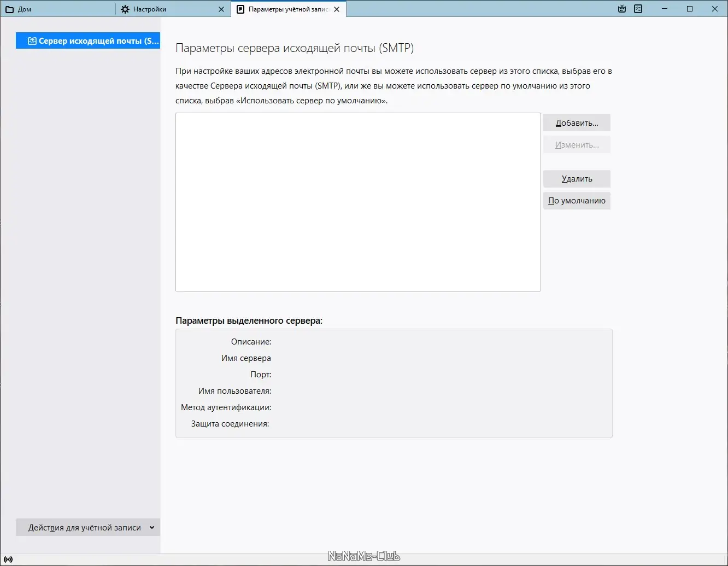Close the Параметры учётной записи tab
Screen dimensions: 728x566
(338, 9)
